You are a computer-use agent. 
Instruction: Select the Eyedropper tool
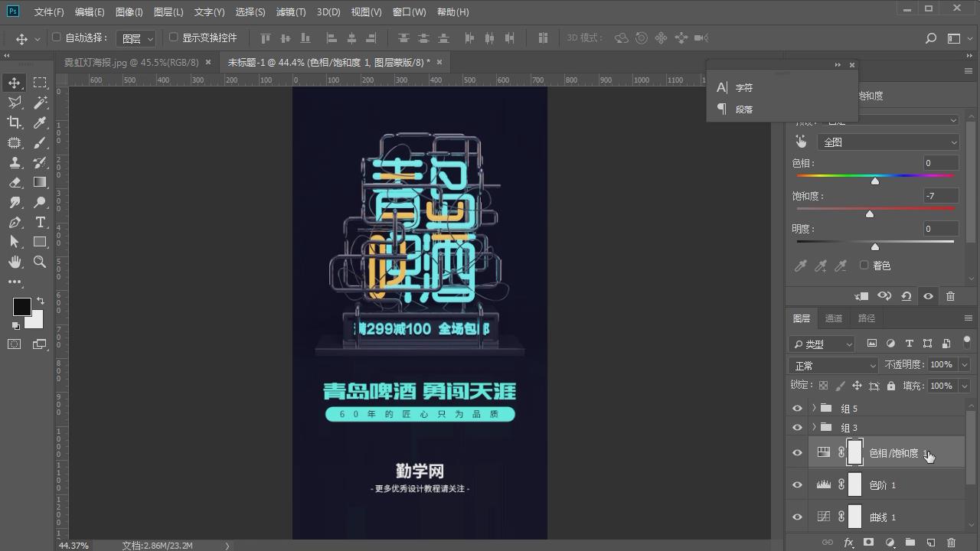click(40, 122)
